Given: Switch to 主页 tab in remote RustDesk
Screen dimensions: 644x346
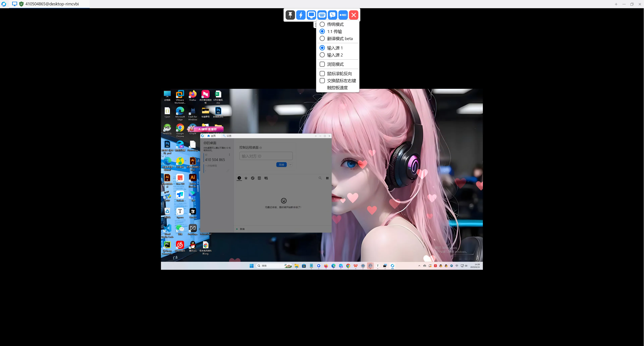Looking at the screenshot, I should point(211,136).
